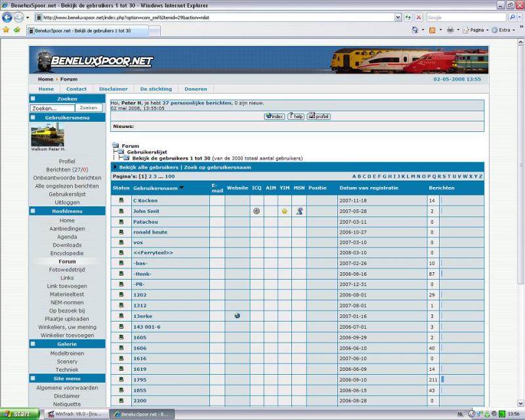Open 27 persoonlijke berichten link
Screen dimensions: 525x420
(x=197, y=103)
